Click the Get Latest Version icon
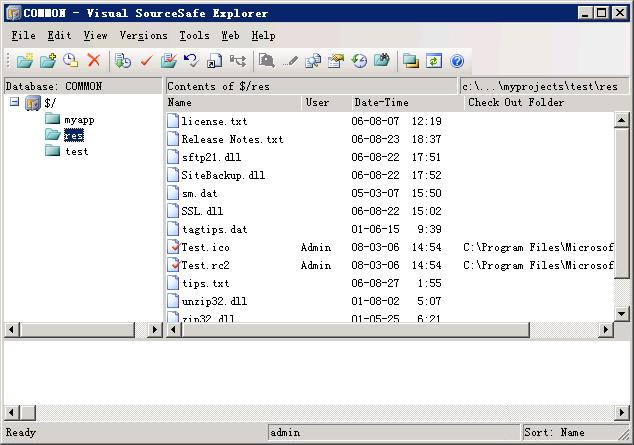 point(123,61)
